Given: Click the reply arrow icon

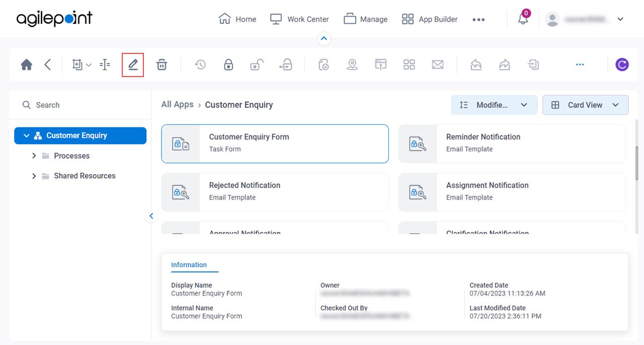Looking at the screenshot, I should pos(476,64).
